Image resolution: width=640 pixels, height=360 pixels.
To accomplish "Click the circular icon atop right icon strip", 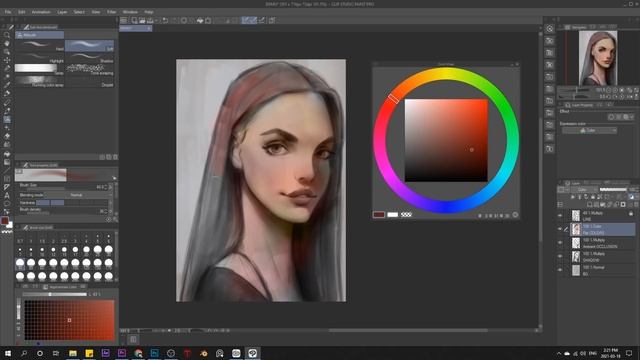I will [x=550, y=29].
